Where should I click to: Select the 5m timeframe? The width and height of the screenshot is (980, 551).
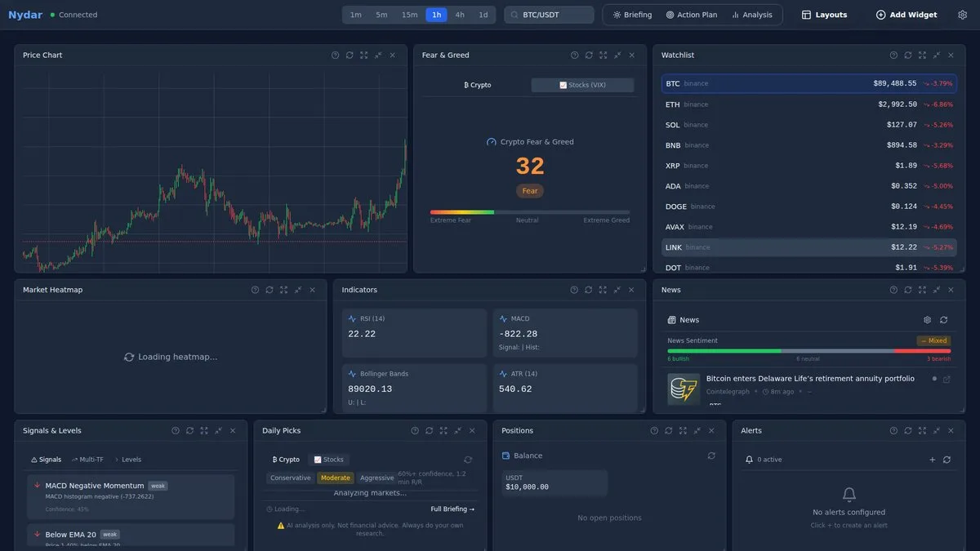point(381,15)
